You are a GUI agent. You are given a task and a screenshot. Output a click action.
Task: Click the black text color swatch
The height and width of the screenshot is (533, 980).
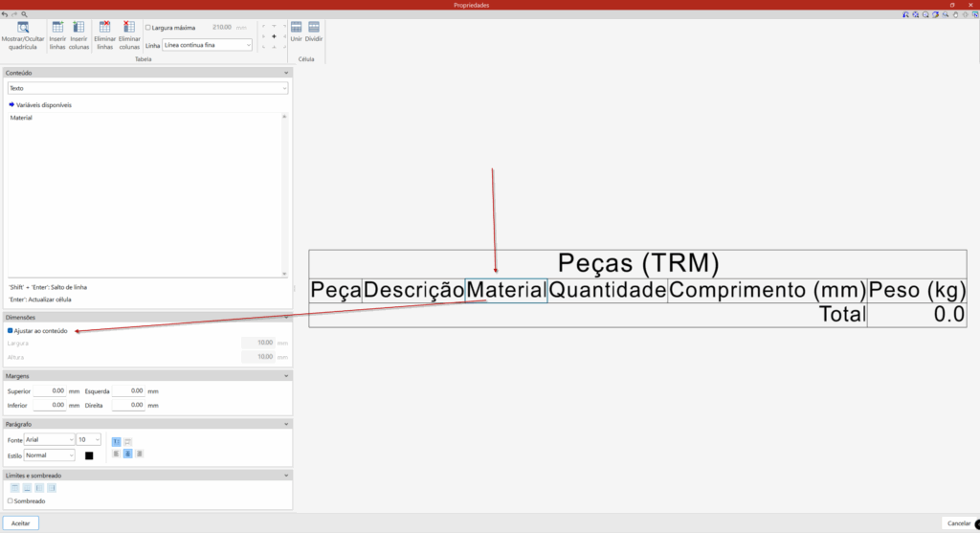(89, 455)
